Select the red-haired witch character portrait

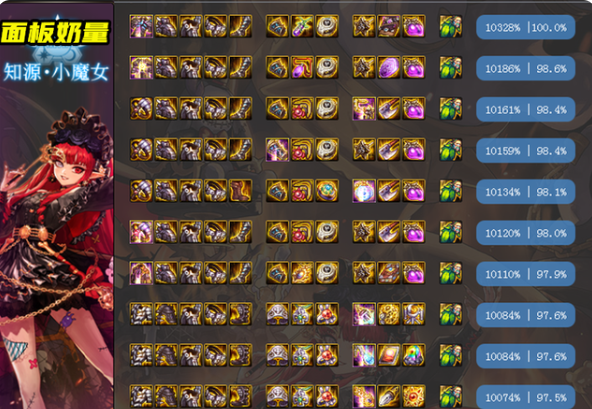pyautogui.click(x=57, y=245)
